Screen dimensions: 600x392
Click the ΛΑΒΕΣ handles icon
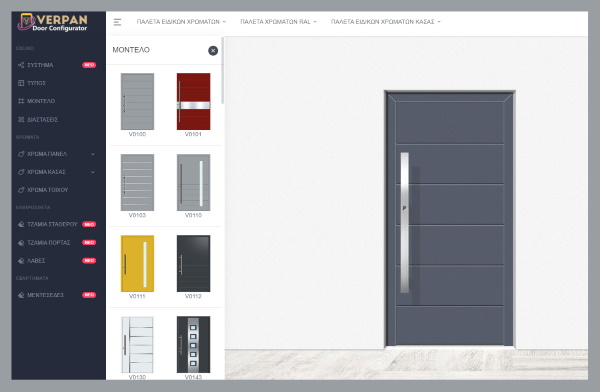(21, 261)
